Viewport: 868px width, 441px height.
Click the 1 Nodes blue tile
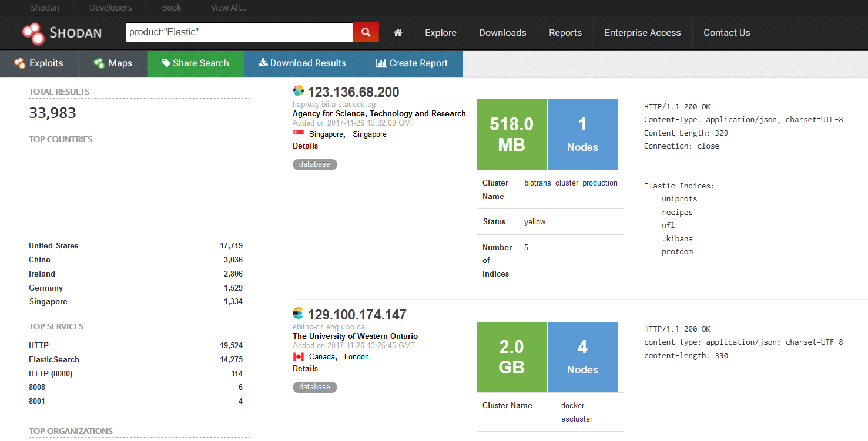[582, 134]
